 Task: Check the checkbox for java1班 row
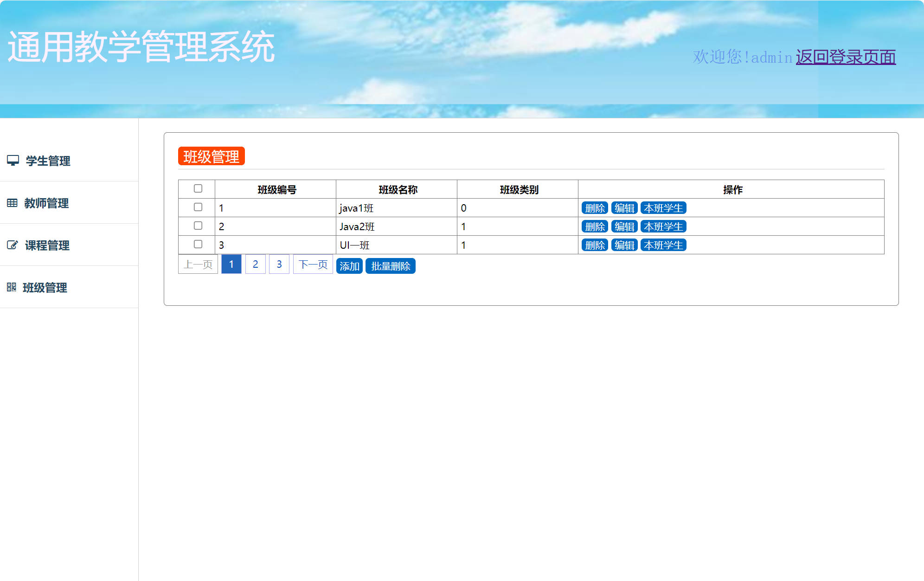pyautogui.click(x=198, y=207)
